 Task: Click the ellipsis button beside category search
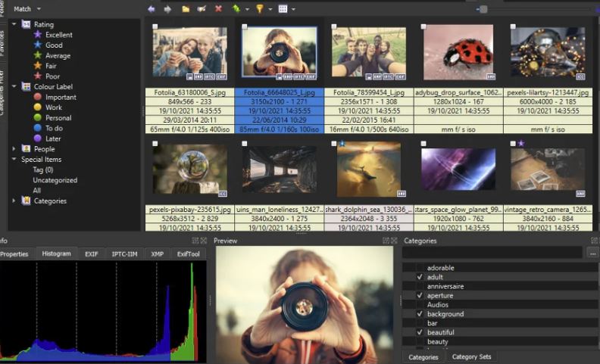pos(592,253)
